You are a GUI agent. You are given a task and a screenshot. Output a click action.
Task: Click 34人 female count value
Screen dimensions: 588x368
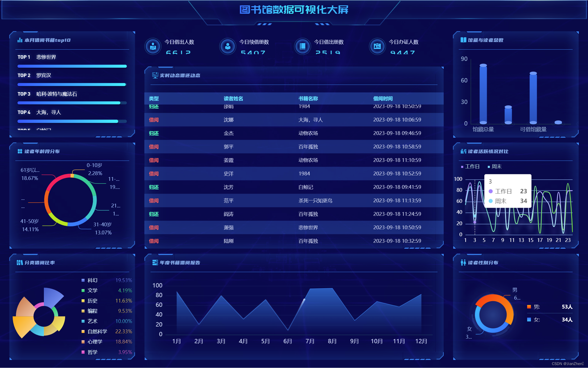[567, 320]
